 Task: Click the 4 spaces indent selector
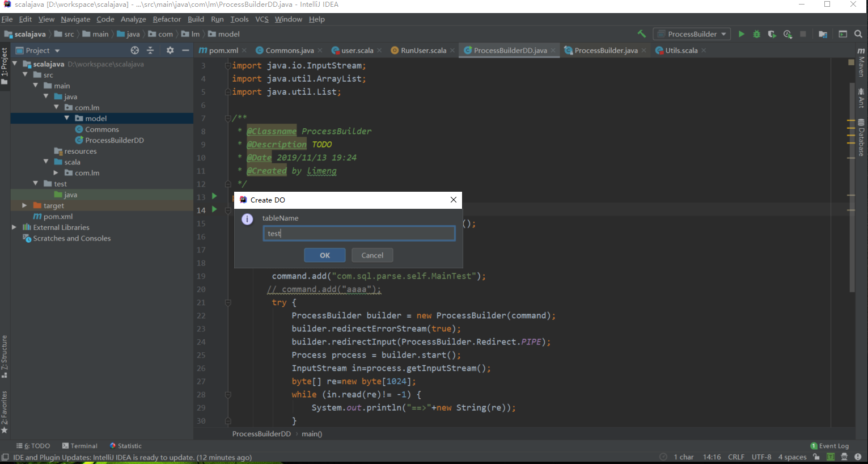792,457
